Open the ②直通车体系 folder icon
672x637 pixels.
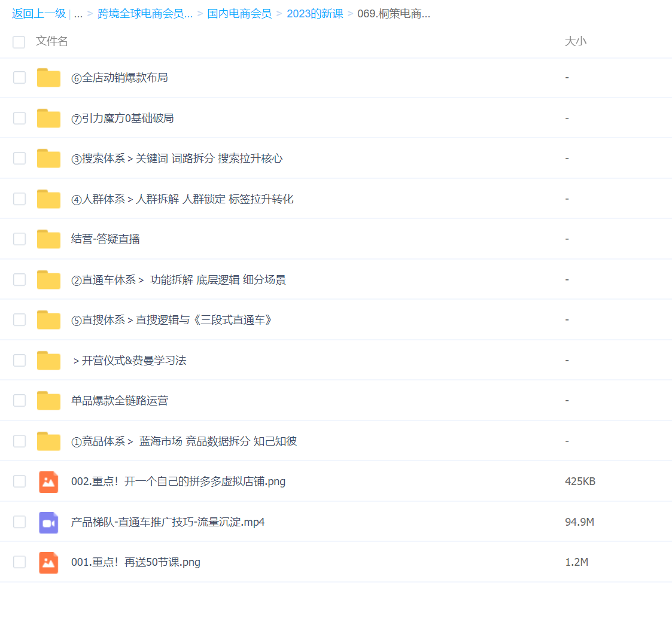tap(48, 279)
